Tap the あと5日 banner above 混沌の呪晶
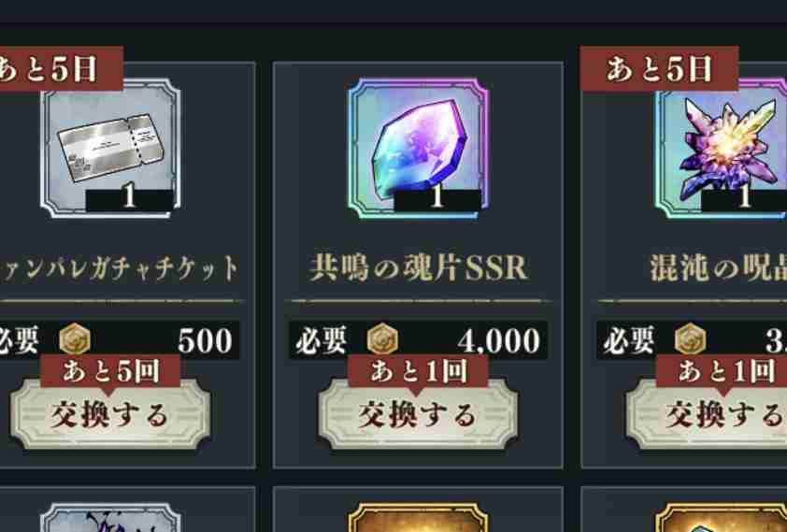The width and height of the screenshot is (787, 532). [659, 69]
